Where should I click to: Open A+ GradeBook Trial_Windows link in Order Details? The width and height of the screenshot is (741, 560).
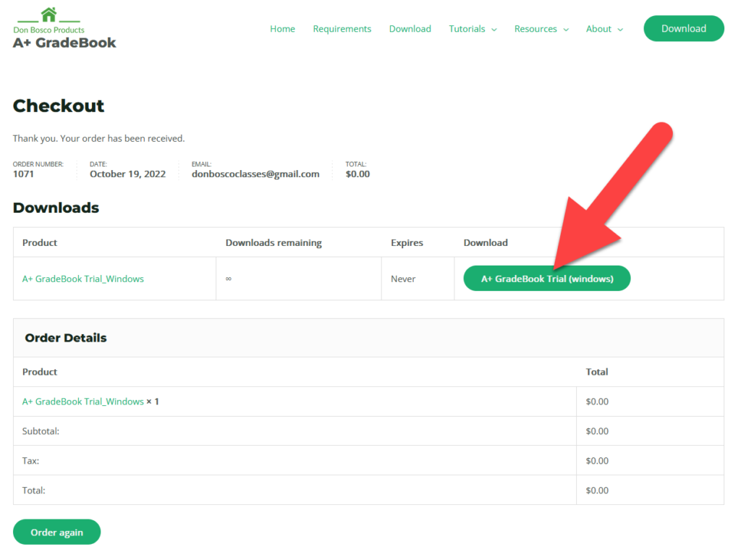pyautogui.click(x=83, y=402)
